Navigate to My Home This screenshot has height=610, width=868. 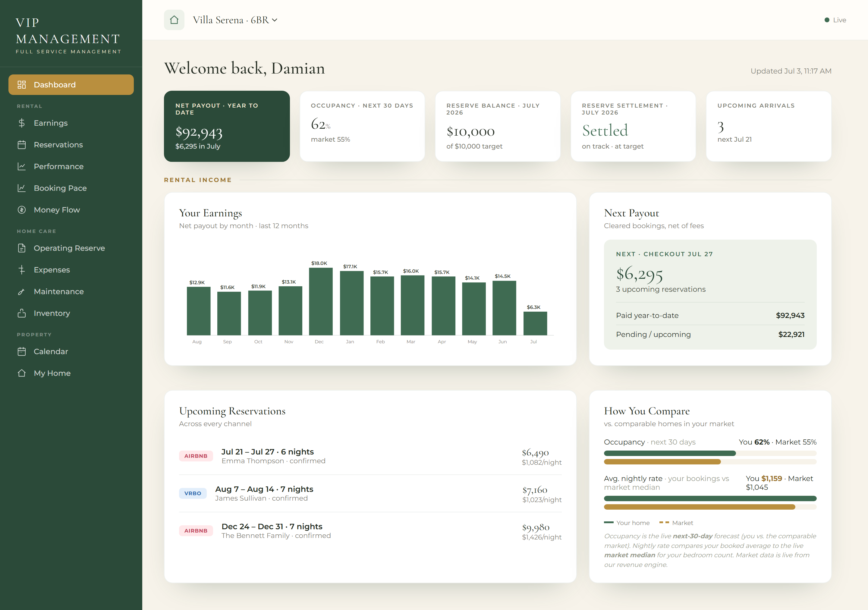click(71, 373)
